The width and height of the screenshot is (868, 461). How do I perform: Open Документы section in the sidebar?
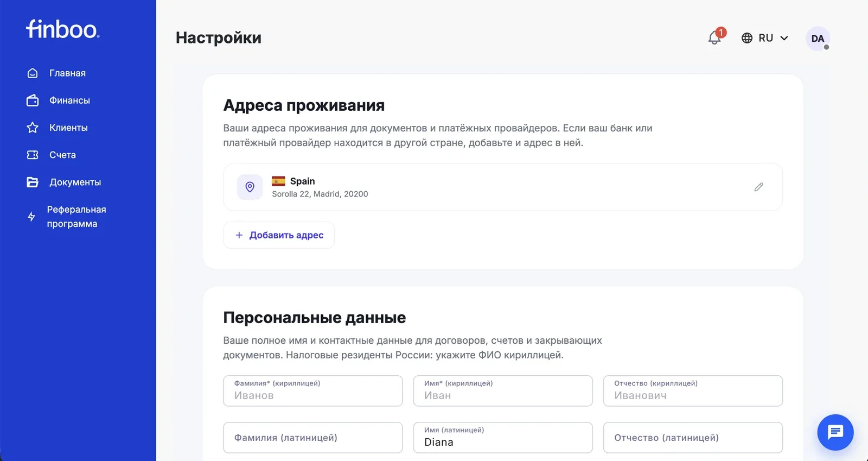pyautogui.click(x=75, y=182)
